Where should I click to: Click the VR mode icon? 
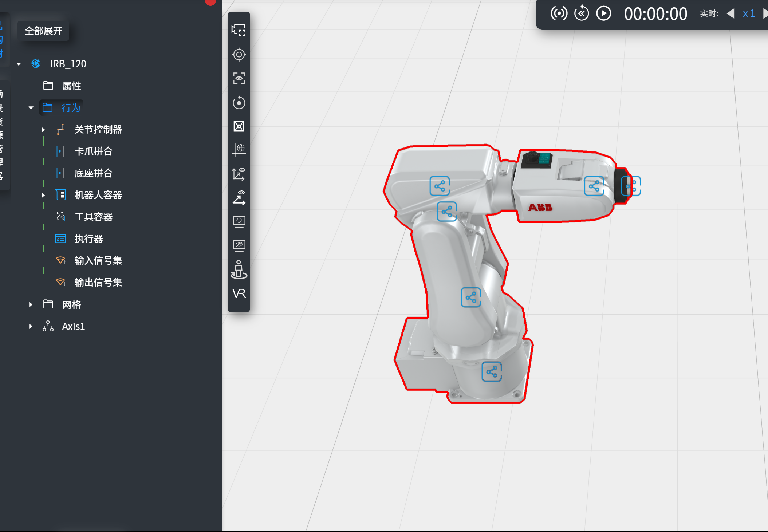[x=239, y=293]
